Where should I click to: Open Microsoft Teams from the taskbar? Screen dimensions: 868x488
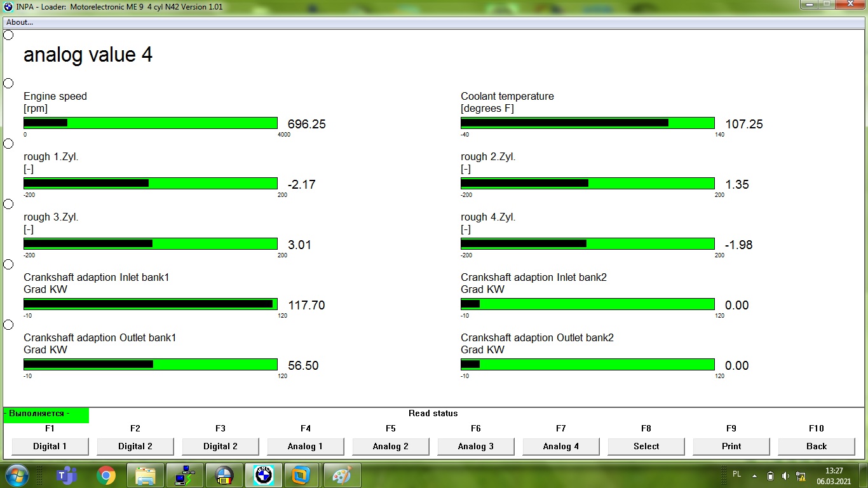coord(66,475)
